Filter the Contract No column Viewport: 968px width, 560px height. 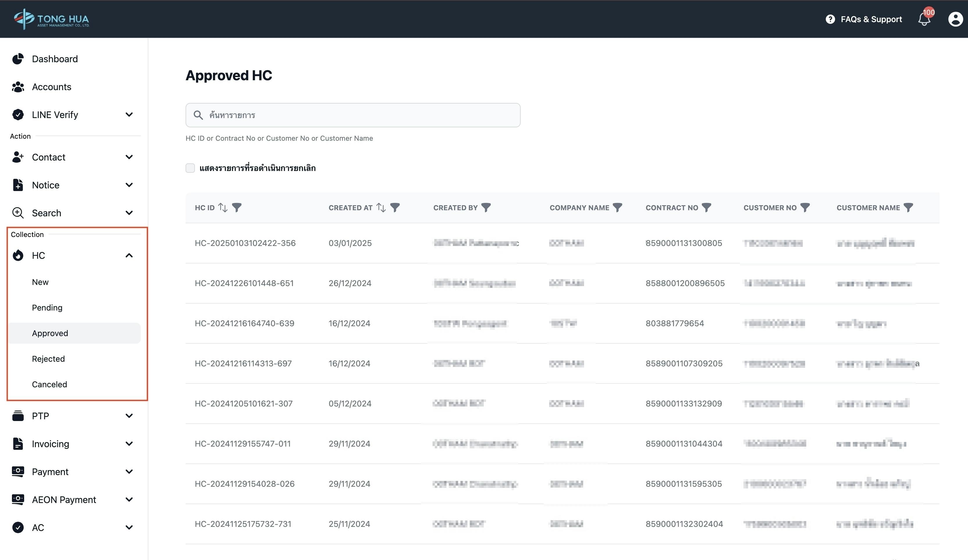(x=706, y=208)
